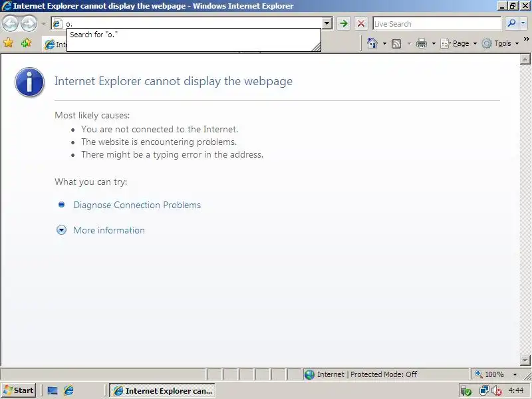Click the 4:44 system clock
Image resolution: width=532 pixels, height=399 pixels.
click(516, 390)
